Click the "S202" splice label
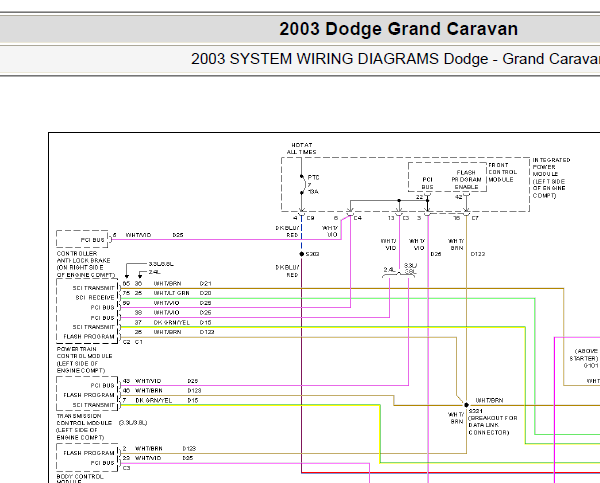This screenshot has width=600, height=483. pyautogui.click(x=312, y=254)
